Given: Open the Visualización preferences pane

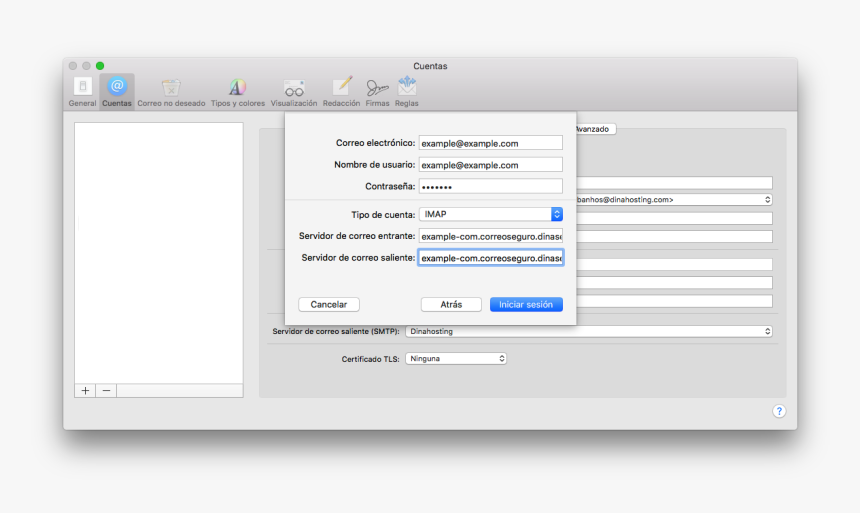Looking at the screenshot, I should pyautogui.click(x=294, y=92).
